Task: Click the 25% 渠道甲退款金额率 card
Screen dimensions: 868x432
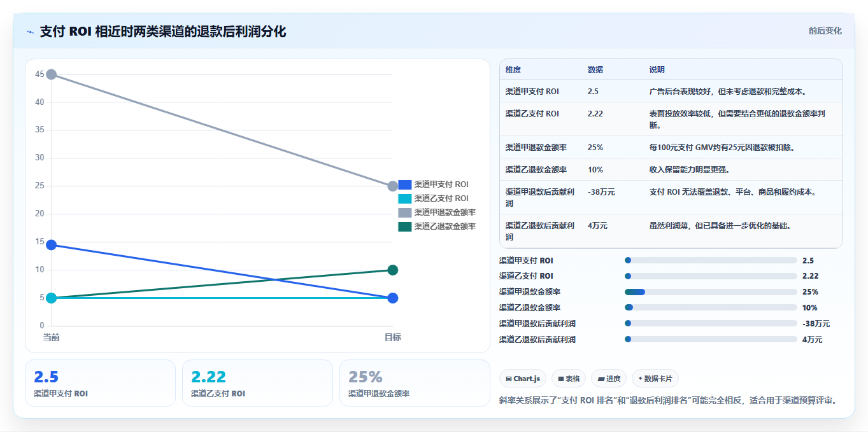Action: 415,383
